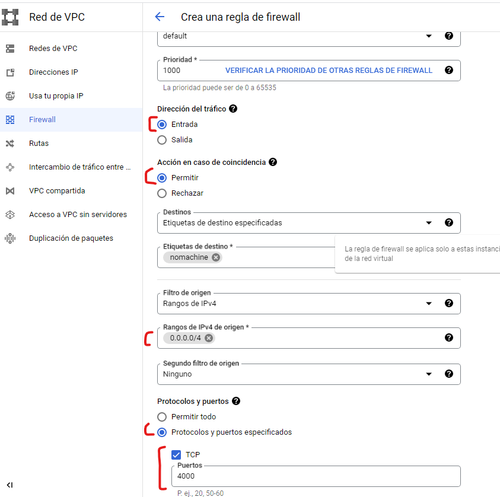
Task: Uncheck the TCP protocol checkbox
Action: (x=176, y=455)
